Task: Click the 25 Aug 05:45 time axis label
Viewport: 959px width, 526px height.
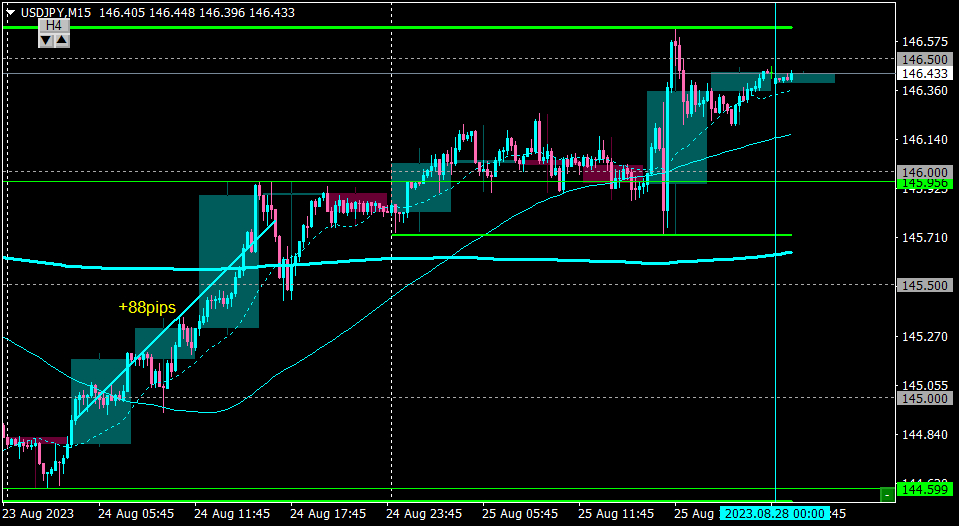Action: tap(520, 513)
